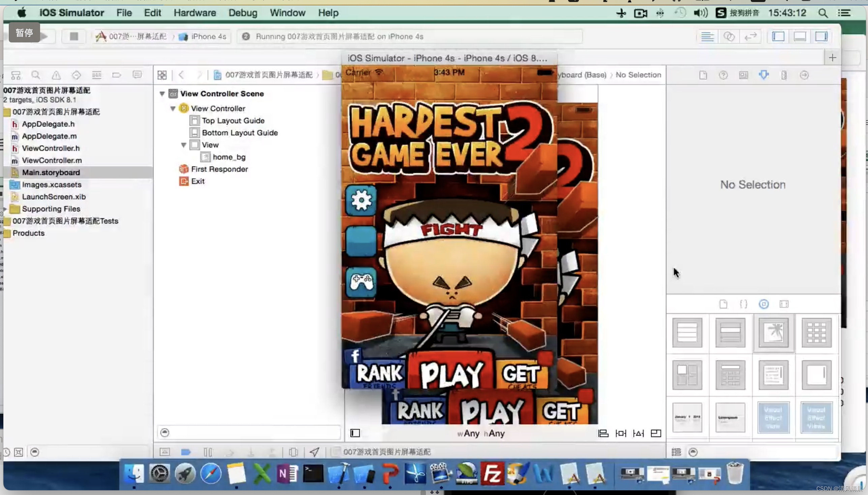The width and height of the screenshot is (868, 495).
Task: Click the outline filter field
Action: tap(249, 432)
